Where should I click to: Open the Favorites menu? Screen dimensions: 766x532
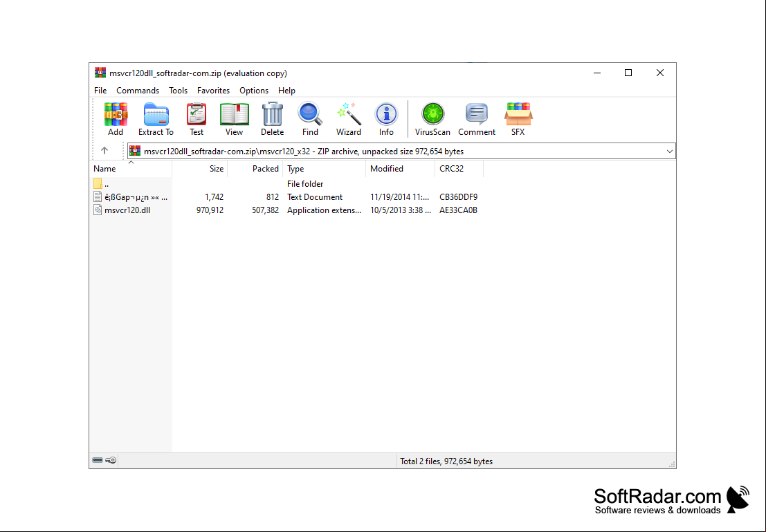pos(214,91)
